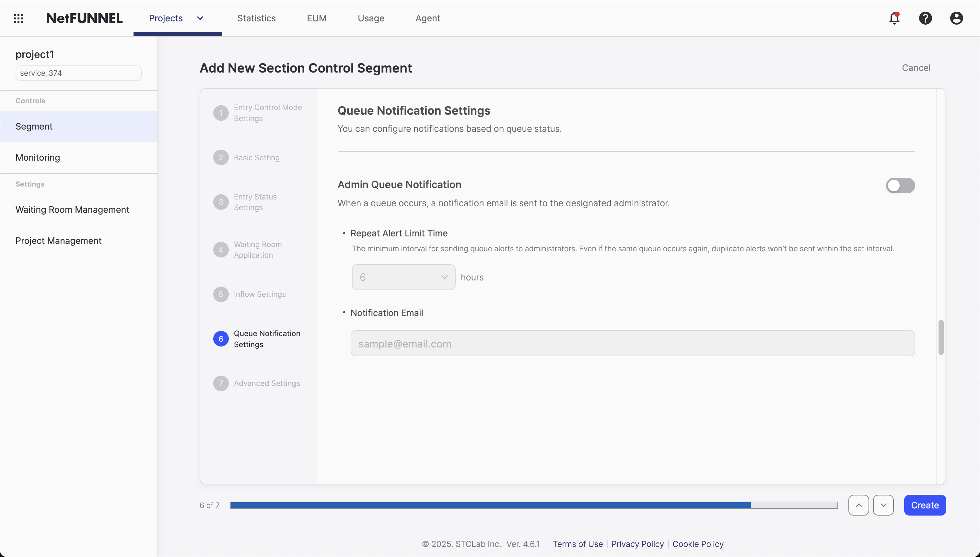Go to next step with down chevron button
The image size is (980, 557).
(883, 505)
